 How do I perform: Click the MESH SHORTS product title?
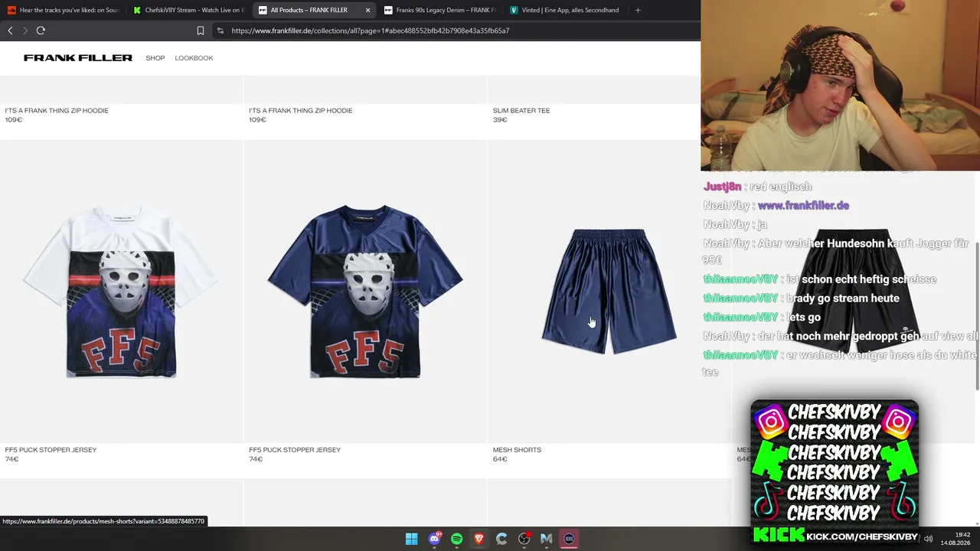pos(517,450)
